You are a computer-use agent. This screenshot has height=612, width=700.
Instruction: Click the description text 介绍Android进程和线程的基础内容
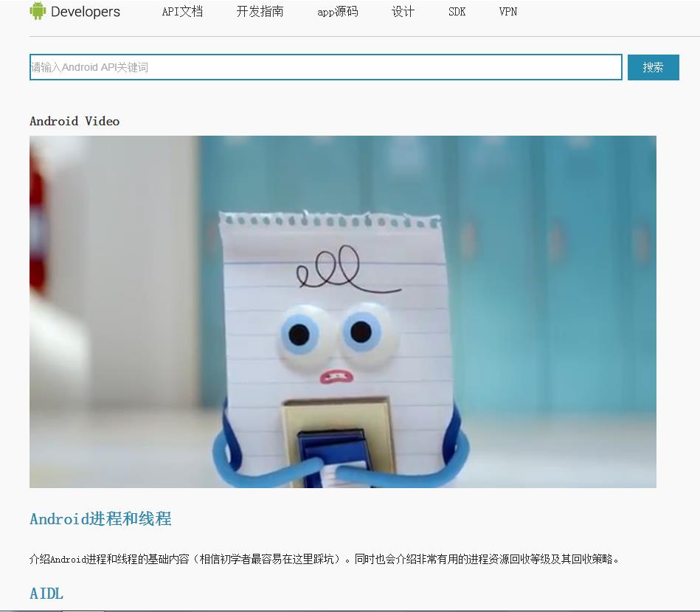[109, 559]
